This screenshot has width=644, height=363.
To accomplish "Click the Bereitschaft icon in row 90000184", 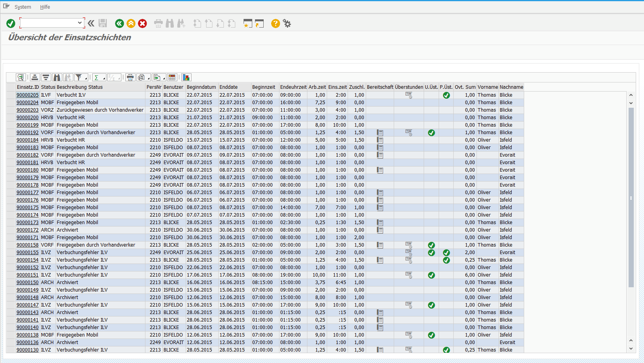I will tap(380, 140).
